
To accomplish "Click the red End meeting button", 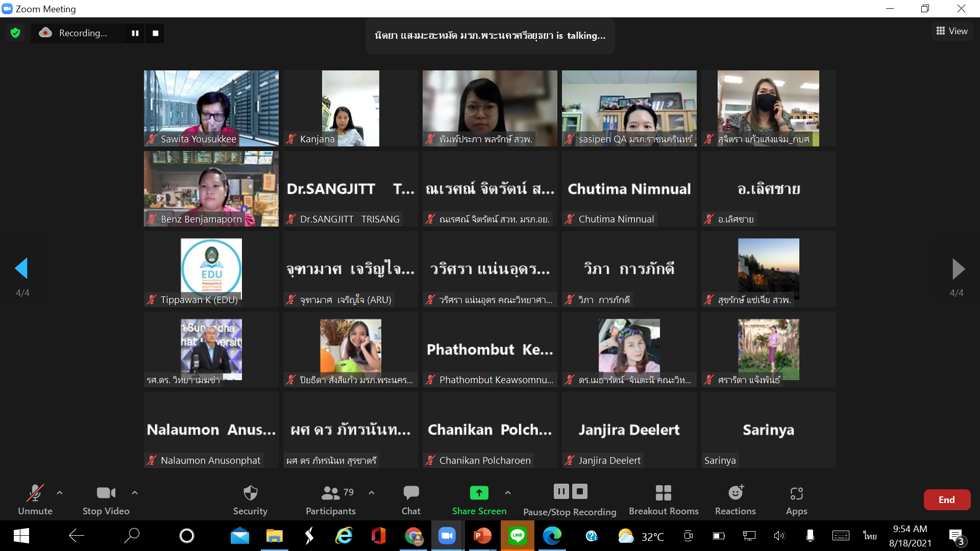I will [x=946, y=500].
